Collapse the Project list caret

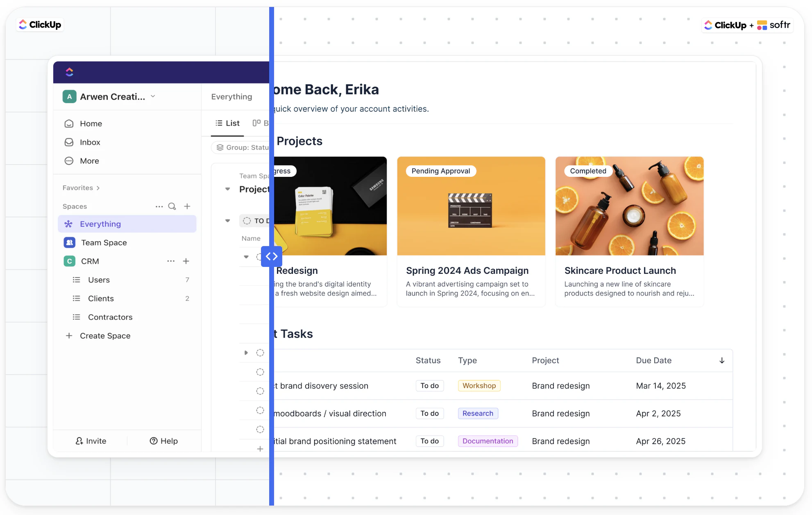[x=227, y=189]
